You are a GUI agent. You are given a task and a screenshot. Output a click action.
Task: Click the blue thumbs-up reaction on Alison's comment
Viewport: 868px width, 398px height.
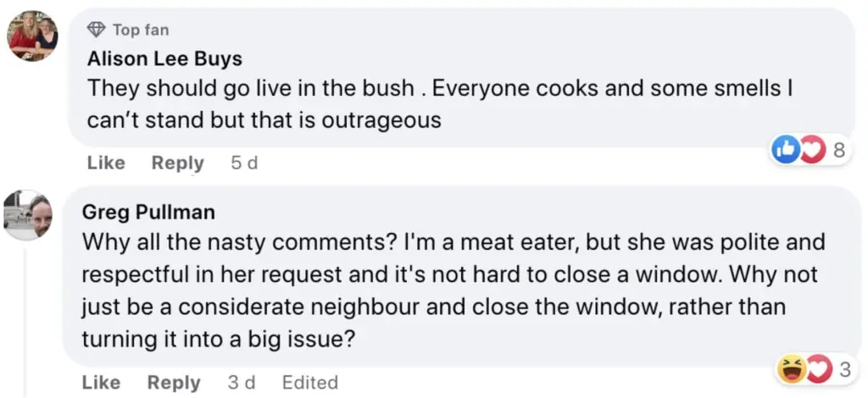click(x=784, y=150)
